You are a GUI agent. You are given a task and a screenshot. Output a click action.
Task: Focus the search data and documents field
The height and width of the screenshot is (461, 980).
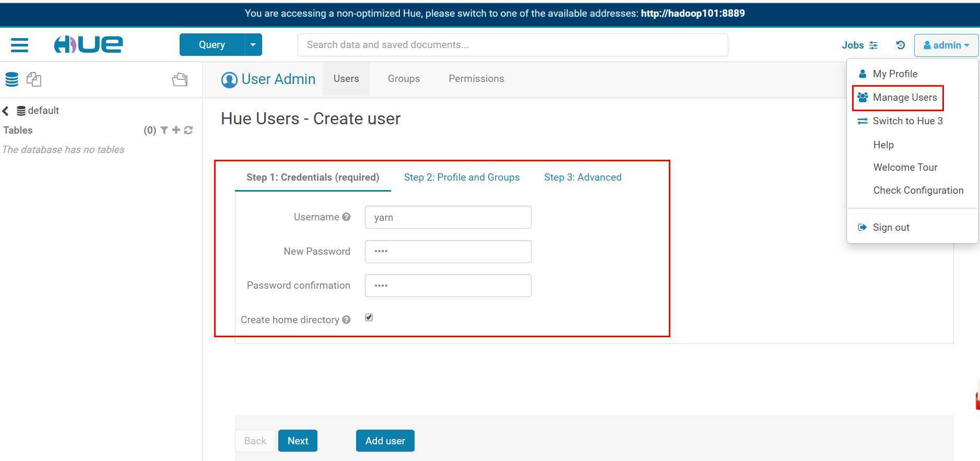pyautogui.click(x=513, y=45)
